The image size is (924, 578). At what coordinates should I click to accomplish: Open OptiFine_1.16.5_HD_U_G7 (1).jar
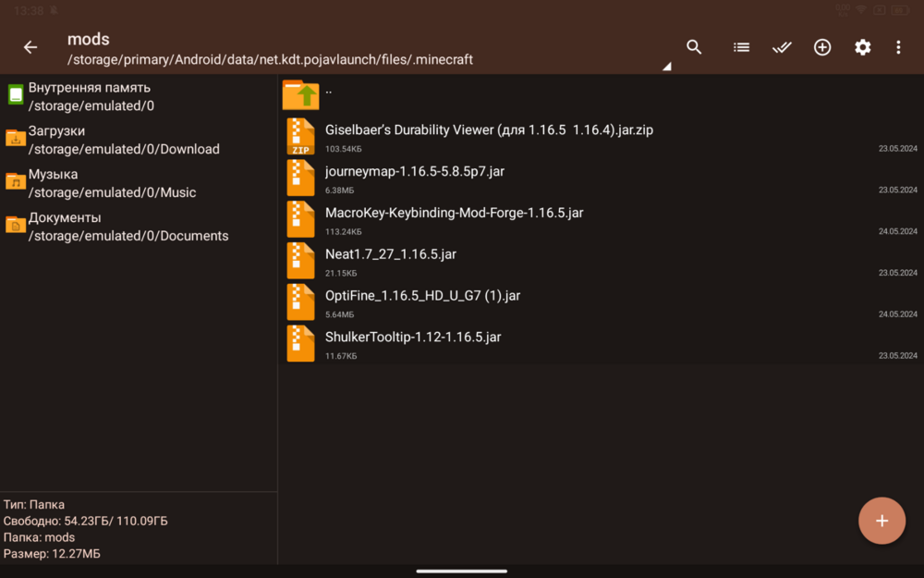[x=602, y=302]
